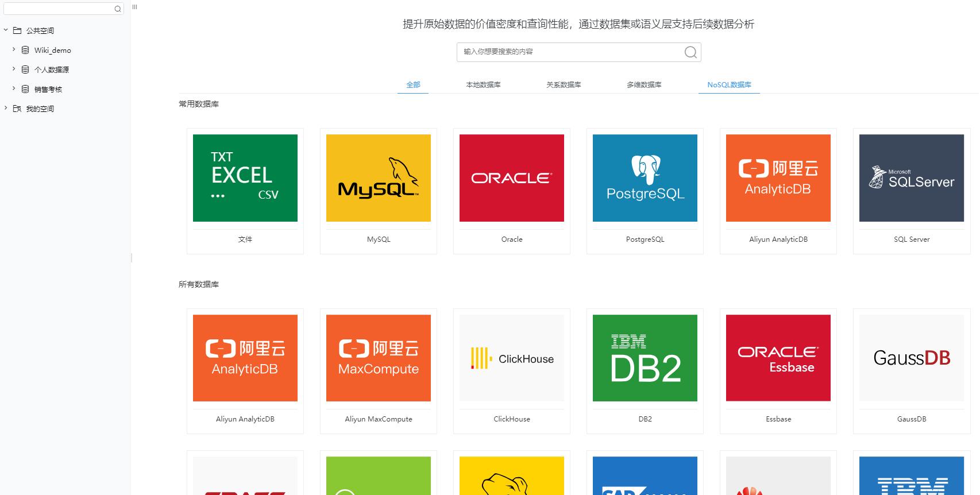
Task: Click the GaussDB caption text
Action: tap(912, 419)
